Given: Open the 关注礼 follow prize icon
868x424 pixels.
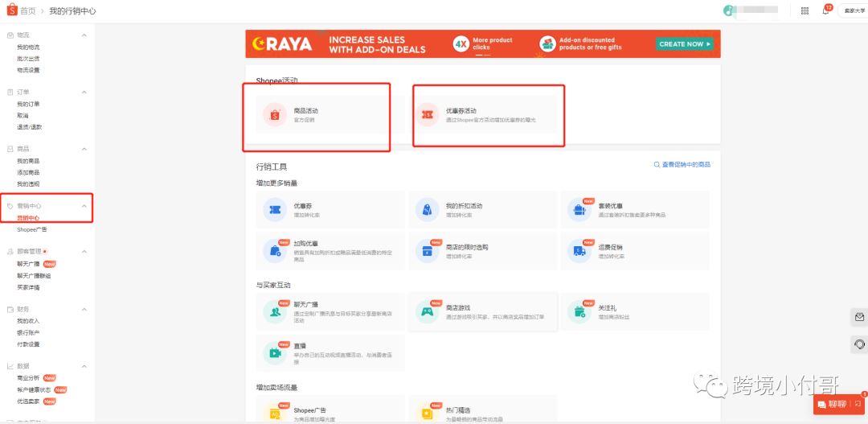Looking at the screenshot, I should 579,312.
